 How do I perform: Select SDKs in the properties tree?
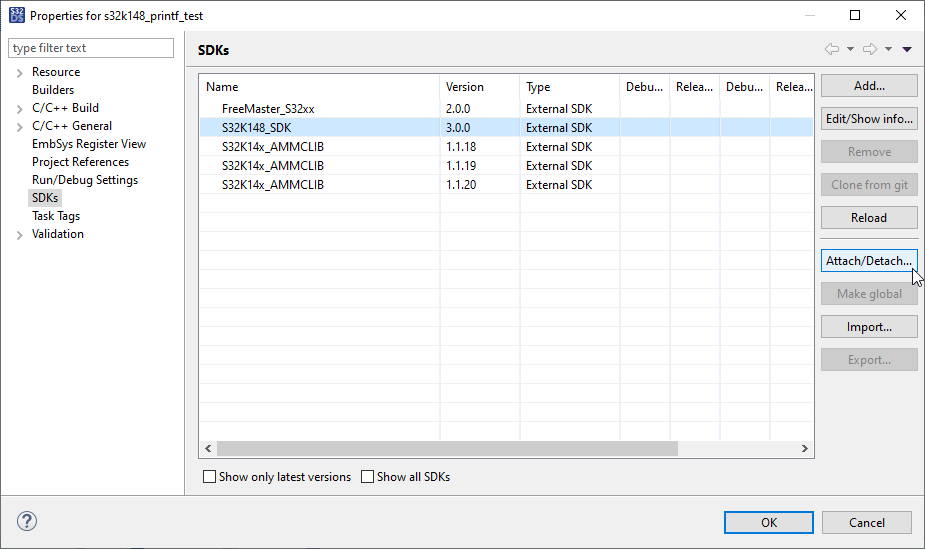click(45, 198)
